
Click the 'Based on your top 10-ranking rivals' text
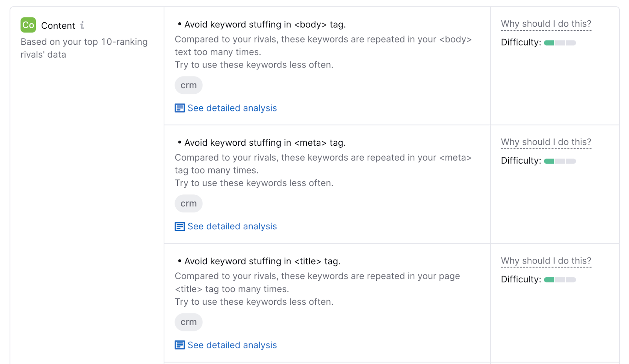(x=84, y=48)
